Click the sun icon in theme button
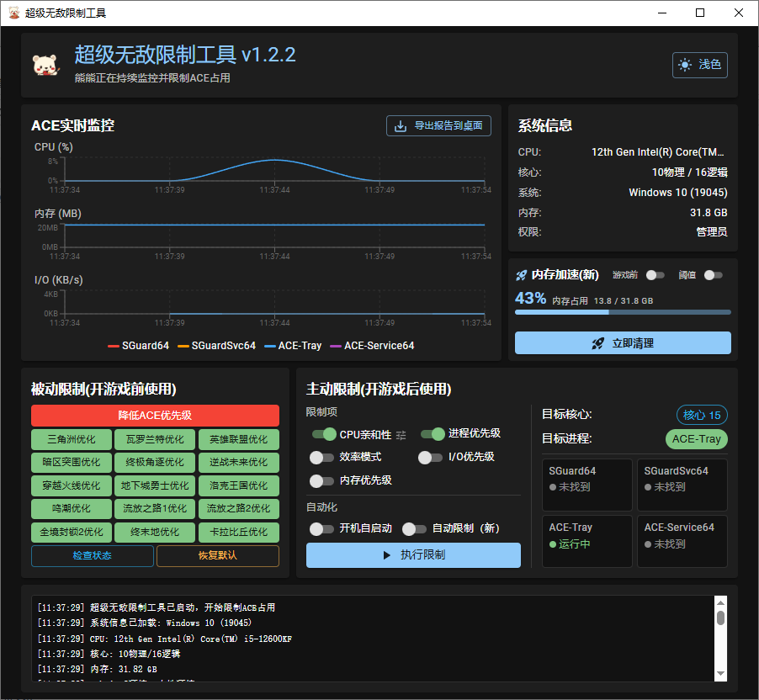Screen dimensions: 759x700 pyautogui.click(x=684, y=65)
